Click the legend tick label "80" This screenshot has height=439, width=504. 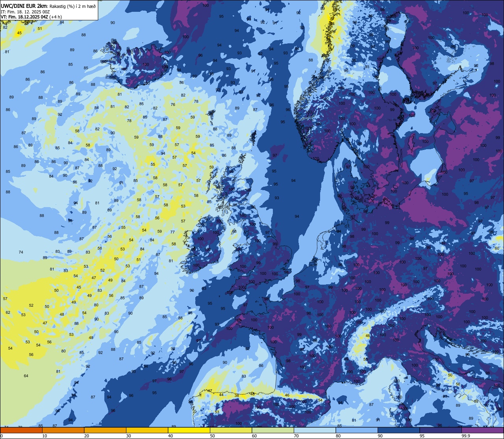click(339, 436)
